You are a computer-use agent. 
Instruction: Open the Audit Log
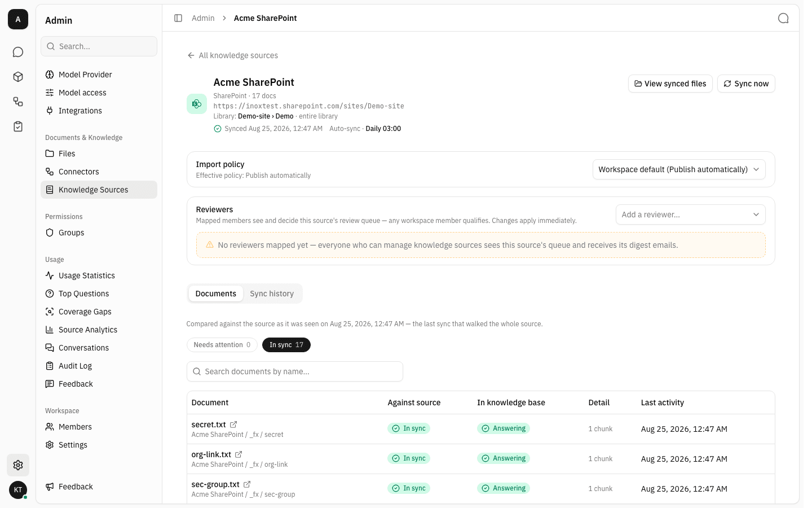pos(99,366)
